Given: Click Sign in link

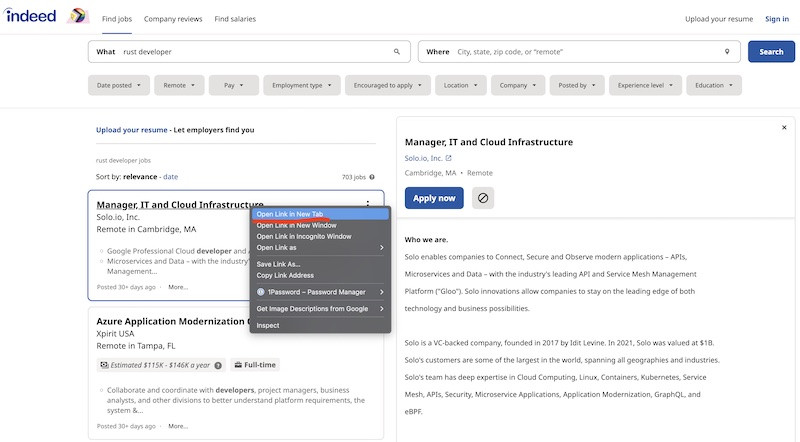Looking at the screenshot, I should pos(777,19).
